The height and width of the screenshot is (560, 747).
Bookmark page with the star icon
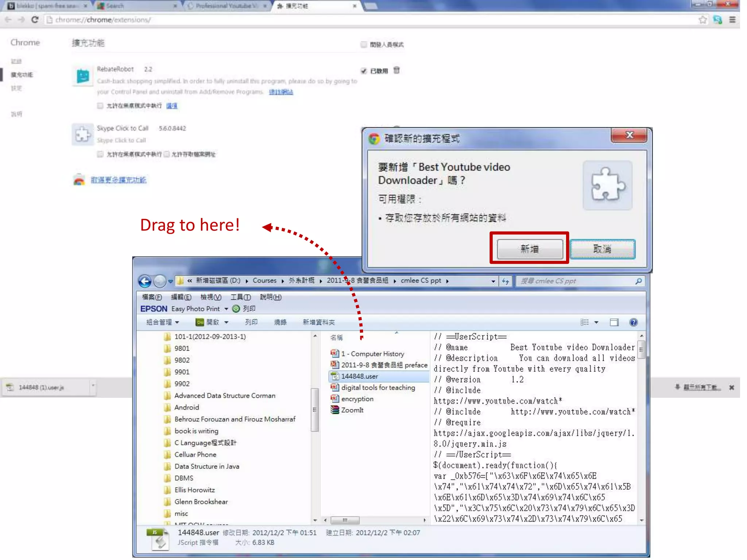click(x=703, y=20)
